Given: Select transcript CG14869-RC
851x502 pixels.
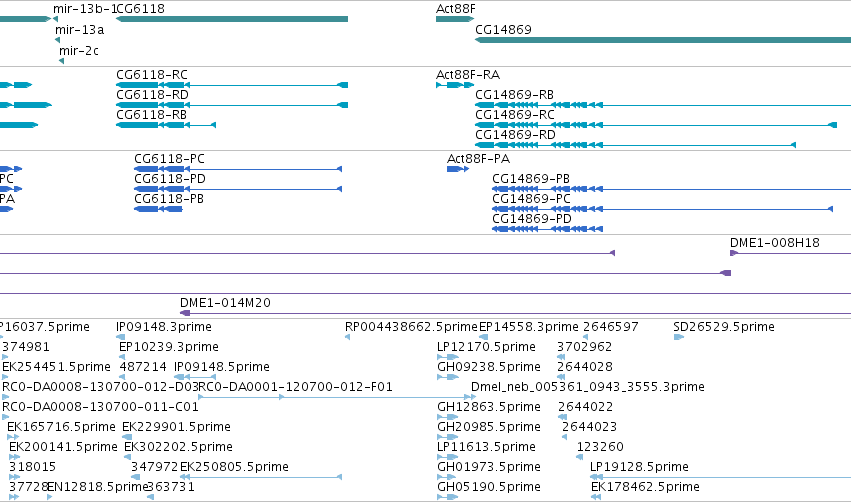Looking at the screenshot, I should [x=656, y=125].
